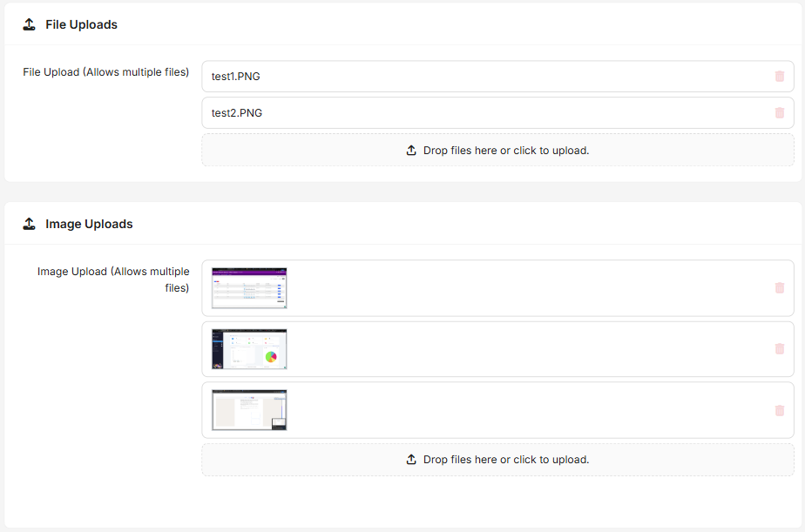Image resolution: width=805 pixels, height=532 pixels.
Task: Select the test1.PNG file entry
Action: 236,77
